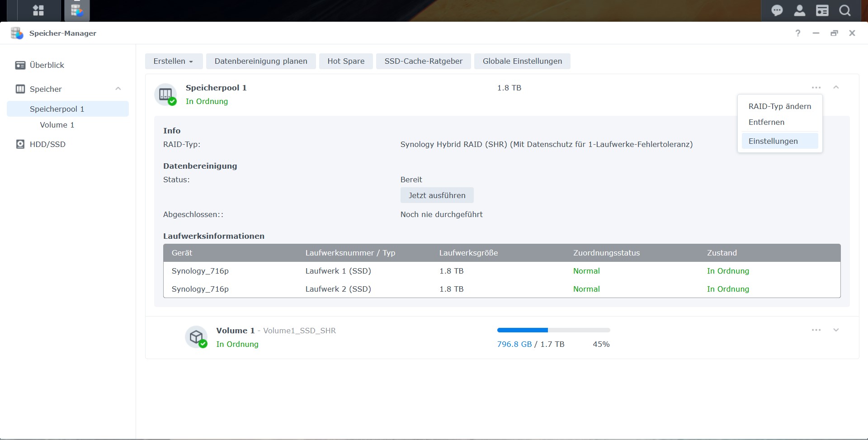Click the 'Speicherpool 1' heading title
868x440 pixels.
click(x=216, y=88)
